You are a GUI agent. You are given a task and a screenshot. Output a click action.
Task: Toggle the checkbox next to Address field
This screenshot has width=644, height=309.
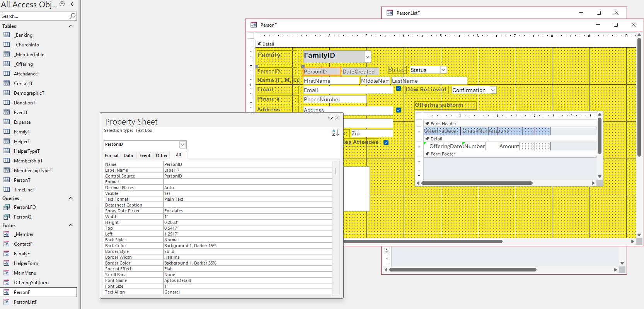tap(398, 110)
